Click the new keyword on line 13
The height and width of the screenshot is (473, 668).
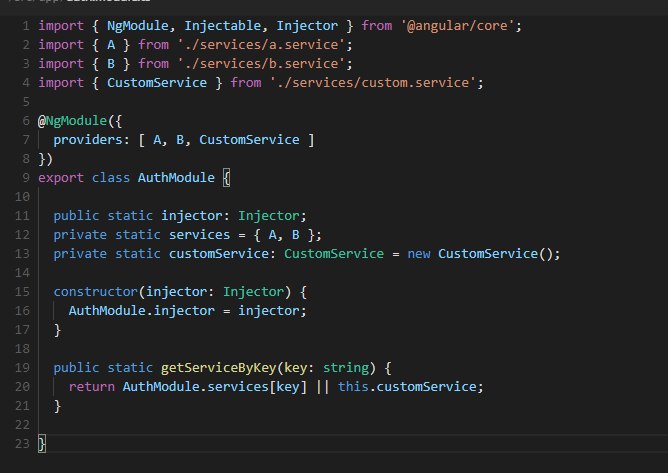419,254
